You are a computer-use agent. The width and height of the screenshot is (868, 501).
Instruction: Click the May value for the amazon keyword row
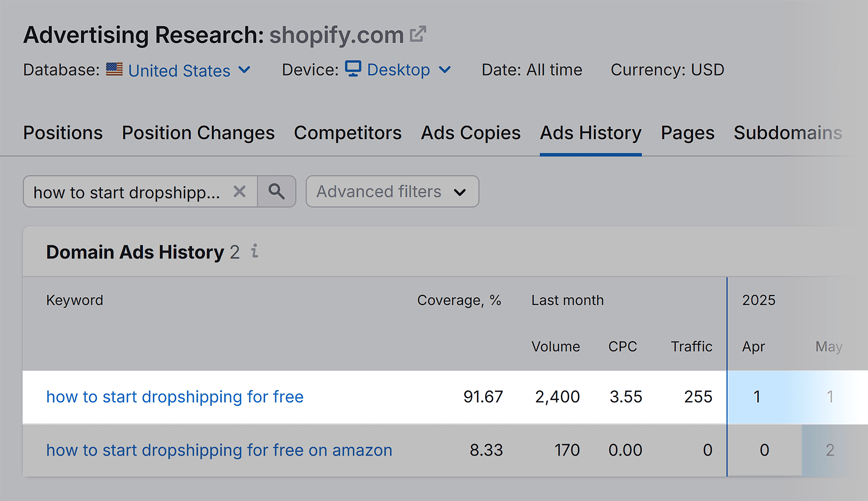point(830,450)
